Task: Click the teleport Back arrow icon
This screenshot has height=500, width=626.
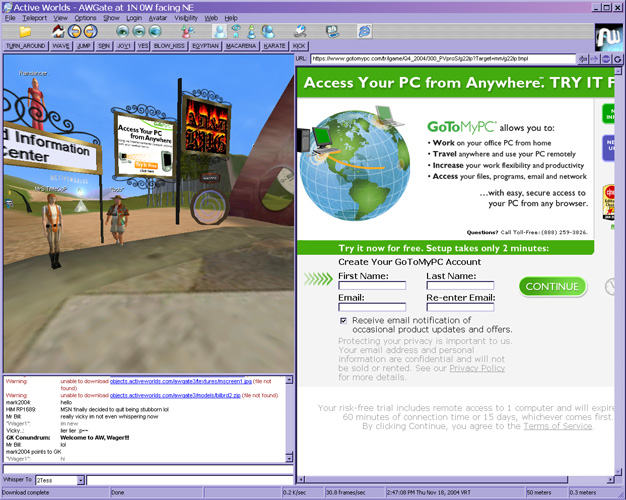Action: [75, 31]
